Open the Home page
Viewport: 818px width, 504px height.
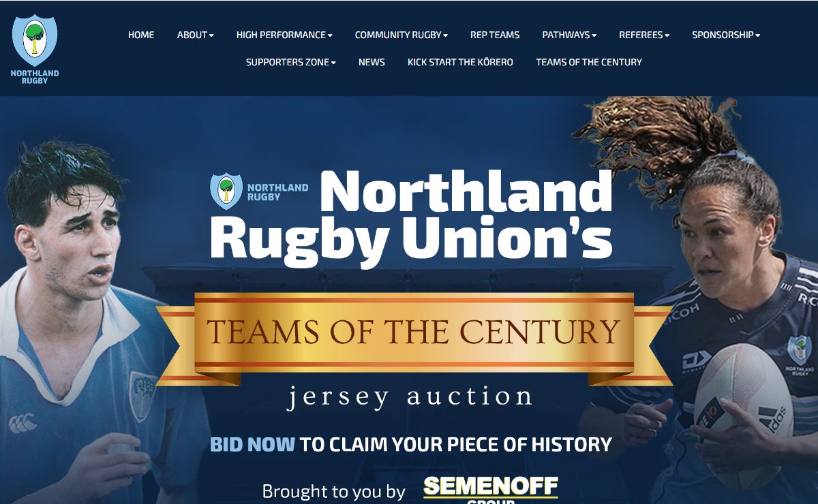coord(141,35)
